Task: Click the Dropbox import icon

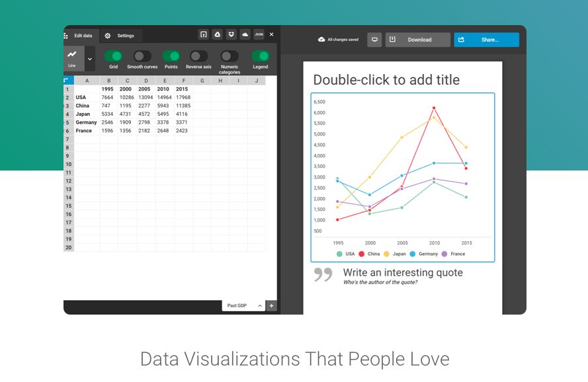Action: [231, 35]
